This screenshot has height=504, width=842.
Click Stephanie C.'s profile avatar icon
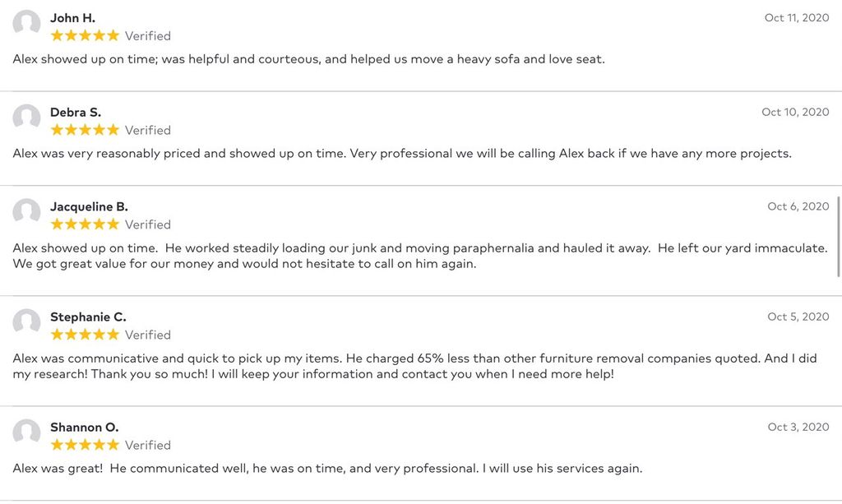point(27,322)
